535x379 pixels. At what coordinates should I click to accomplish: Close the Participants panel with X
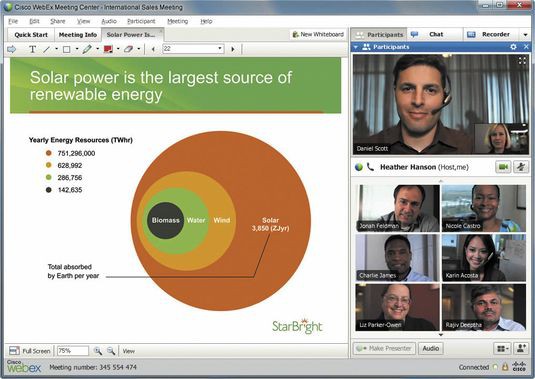click(x=526, y=47)
